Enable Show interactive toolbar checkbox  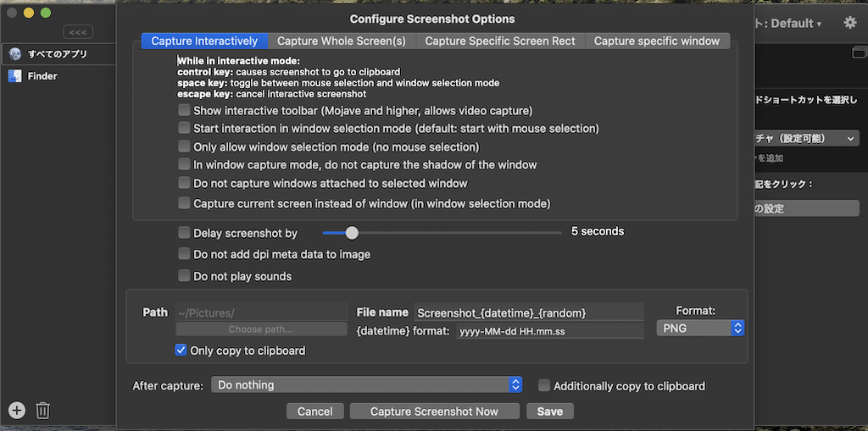(x=184, y=111)
